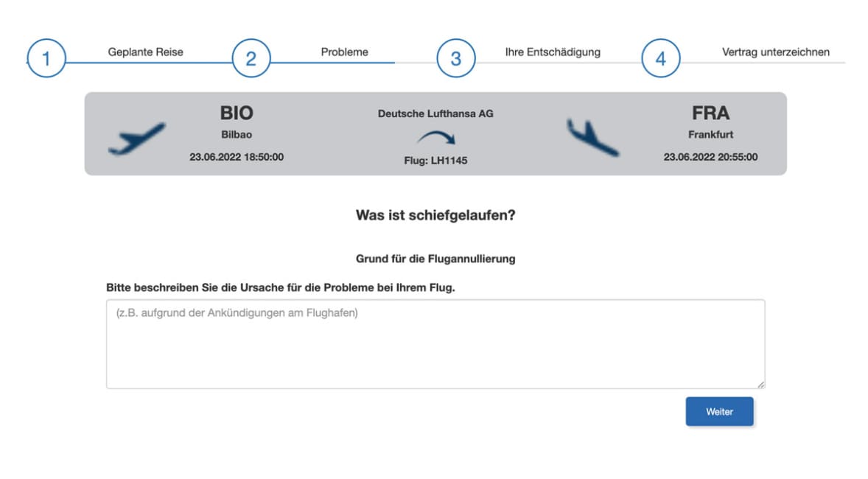Click the textarea resize handle

coord(761,382)
